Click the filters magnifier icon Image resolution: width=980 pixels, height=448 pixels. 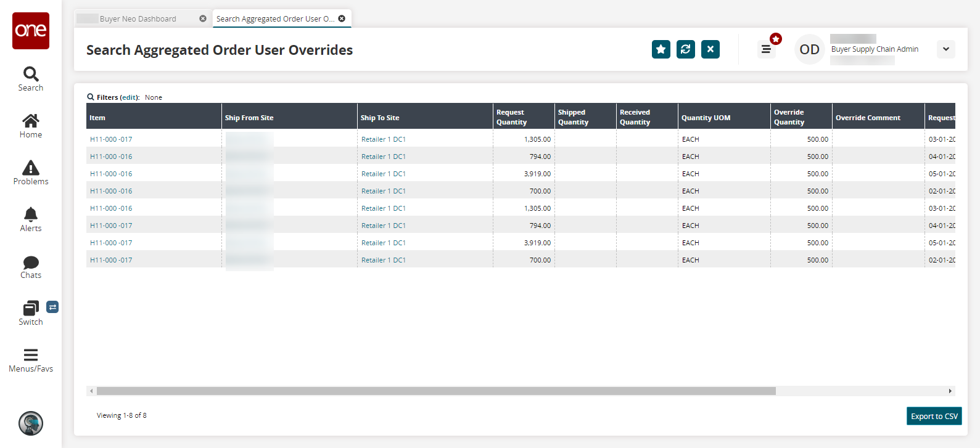click(x=91, y=97)
